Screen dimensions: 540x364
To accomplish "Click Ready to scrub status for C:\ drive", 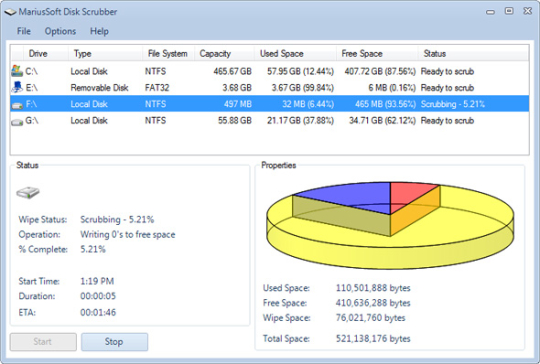I will point(447,71).
